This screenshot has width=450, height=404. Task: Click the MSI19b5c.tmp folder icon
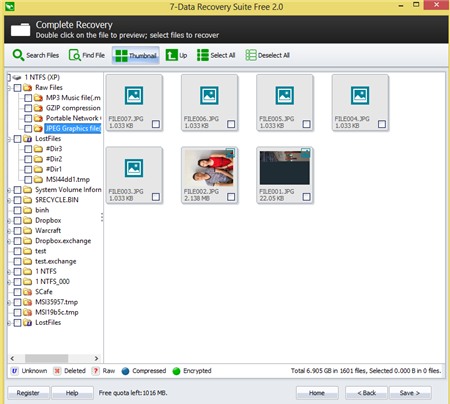tap(27, 313)
